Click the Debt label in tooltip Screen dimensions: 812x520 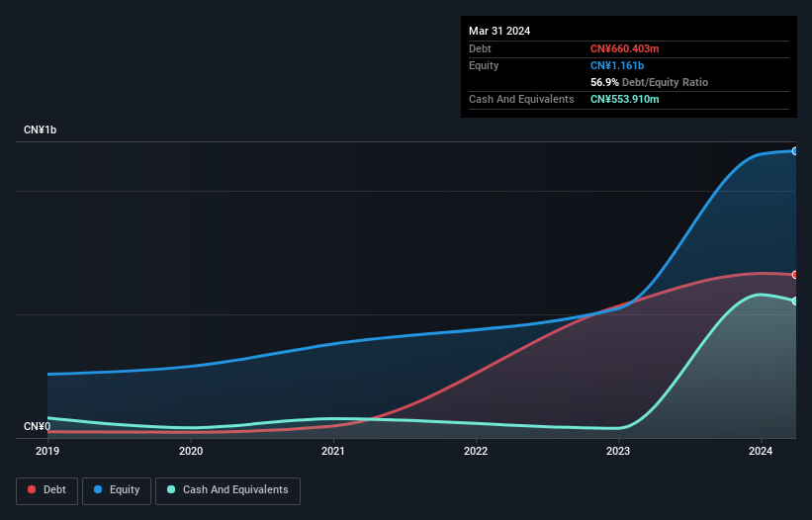point(480,48)
